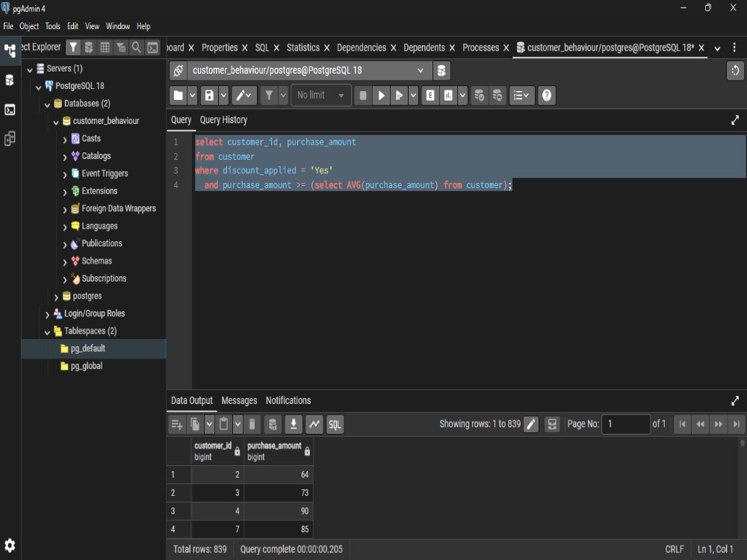The width and height of the screenshot is (747, 560).
Task: Click the SQL button in the Data Output toolbar
Action: (x=335, y=424)
